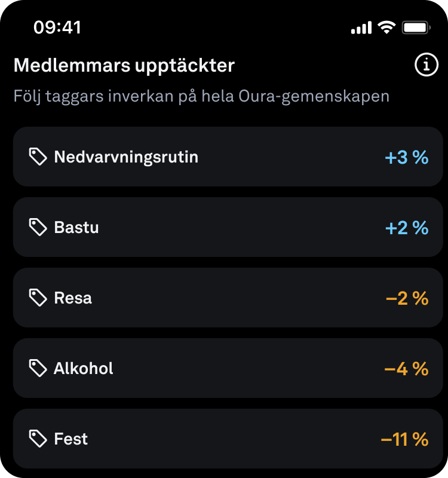Tap the cellular signal bars icon
This screenshot has width=448, height=478.
(361, 28)
